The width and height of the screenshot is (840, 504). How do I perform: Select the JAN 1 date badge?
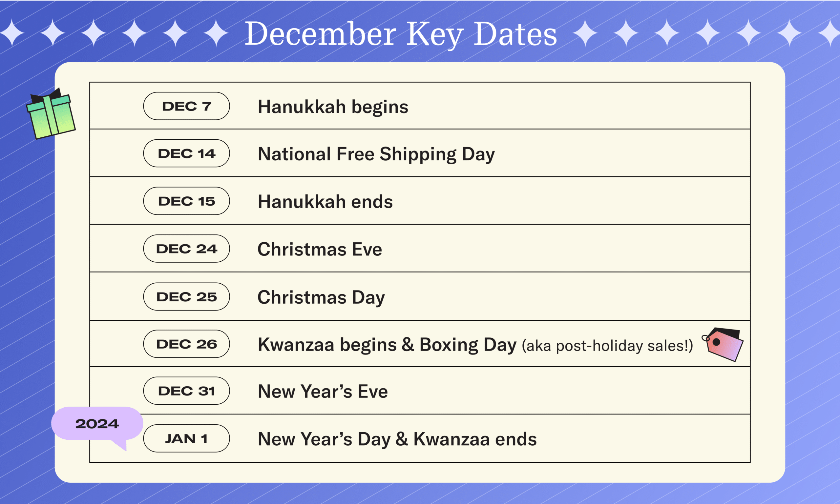tap(187, 438)
